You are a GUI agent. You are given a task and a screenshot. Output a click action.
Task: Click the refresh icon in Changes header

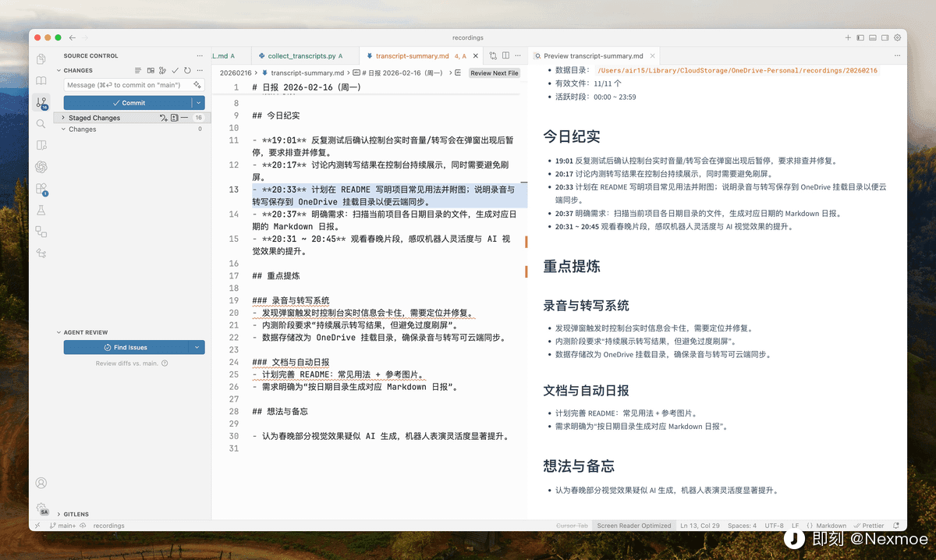coord(187,70)
